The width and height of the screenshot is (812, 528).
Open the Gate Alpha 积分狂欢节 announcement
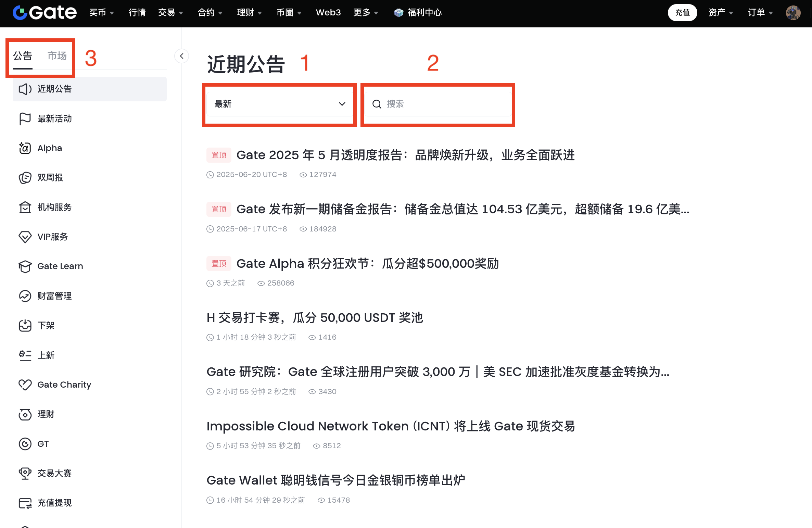point(367,264)
